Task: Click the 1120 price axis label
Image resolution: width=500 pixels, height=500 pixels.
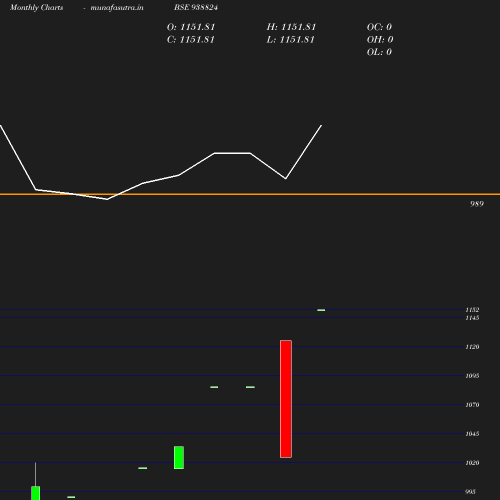Action: (x=472, y=347)
